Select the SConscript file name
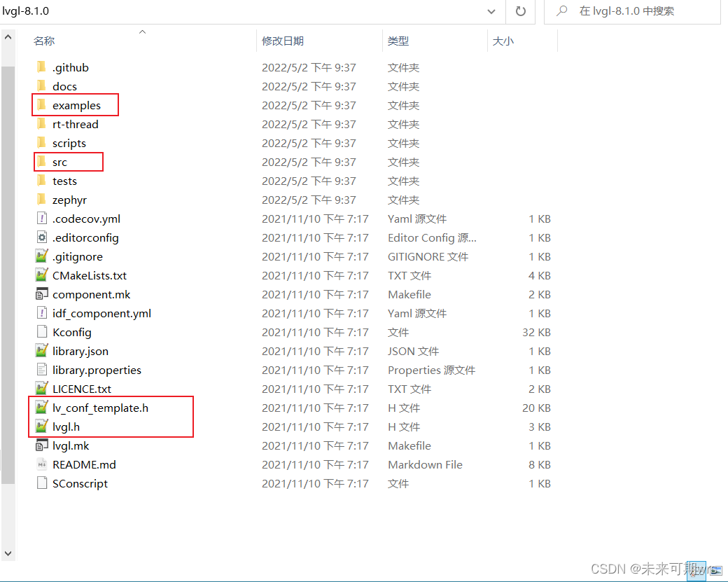728x582 pixels. tap(80, 483)
